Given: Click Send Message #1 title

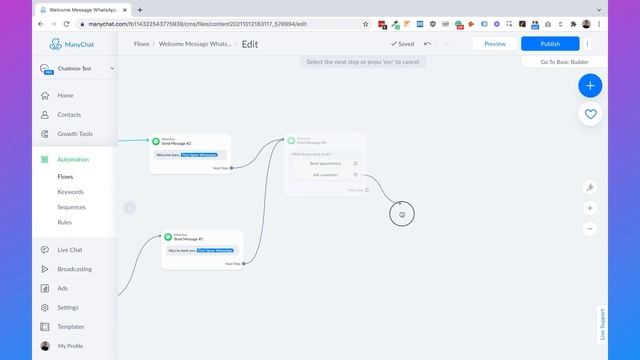Looking at the screenshot, I should tap(188, 239).
